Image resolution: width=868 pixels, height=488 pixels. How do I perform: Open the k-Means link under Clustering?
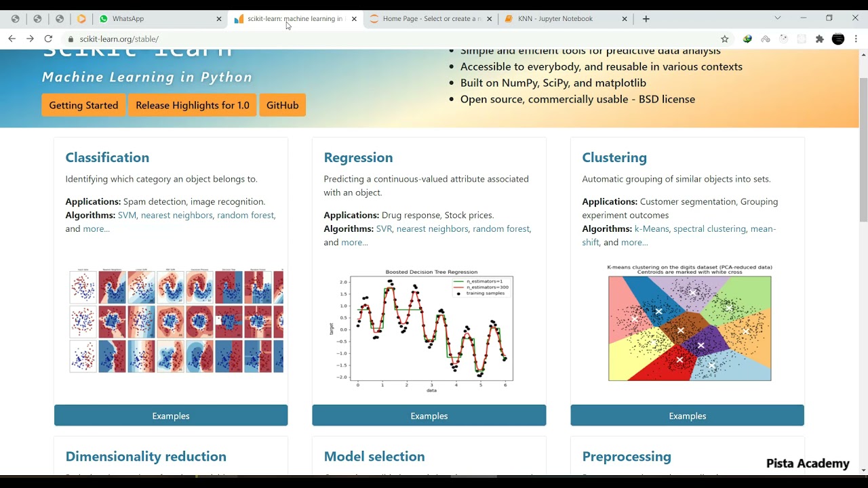[x=652, y=228]
